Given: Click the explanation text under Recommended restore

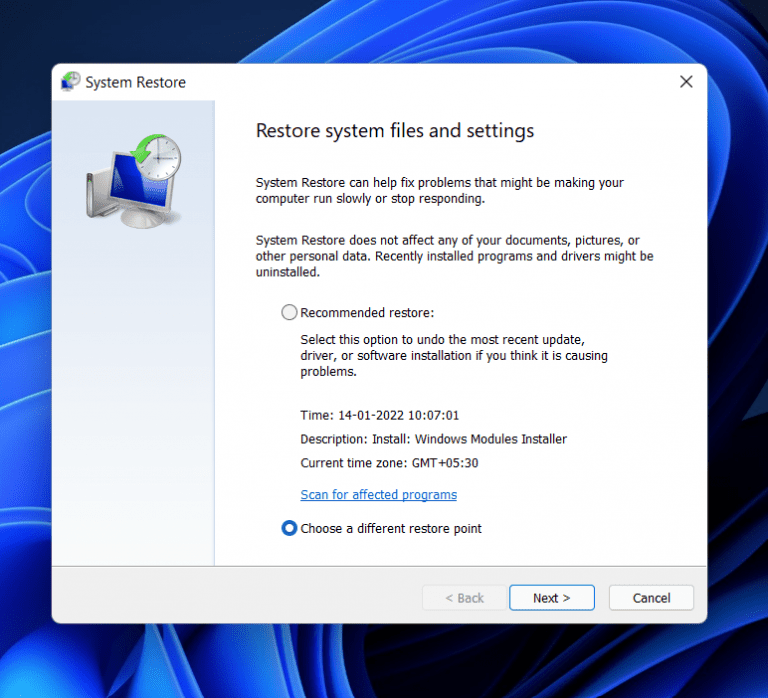Looking at the screenshot, I should tap(453, 355).
